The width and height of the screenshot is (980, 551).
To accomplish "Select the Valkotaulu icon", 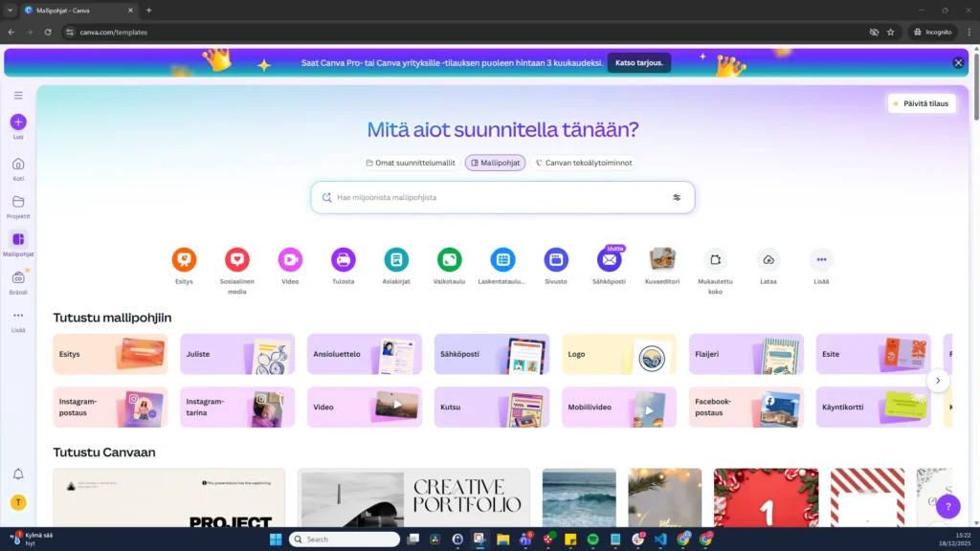I will click(449, 258).
